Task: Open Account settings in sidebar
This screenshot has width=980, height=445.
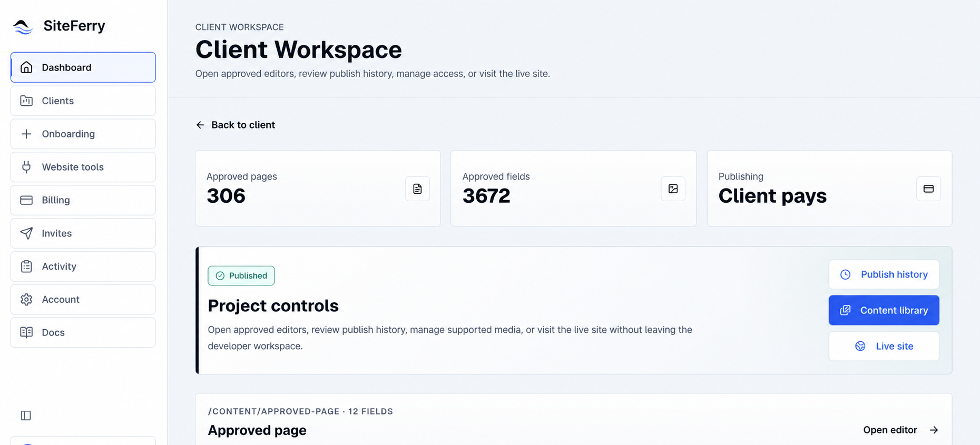Action: pos(83,300)
